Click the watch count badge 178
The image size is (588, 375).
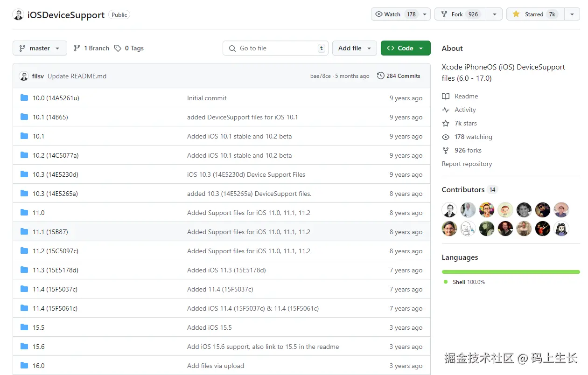[411, 14]
